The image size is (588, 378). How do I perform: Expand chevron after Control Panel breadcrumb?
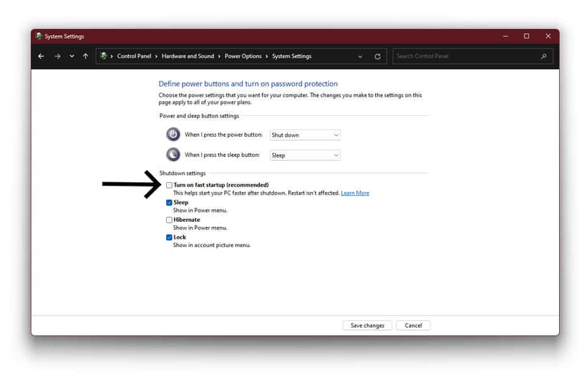(x=156, y=57)
